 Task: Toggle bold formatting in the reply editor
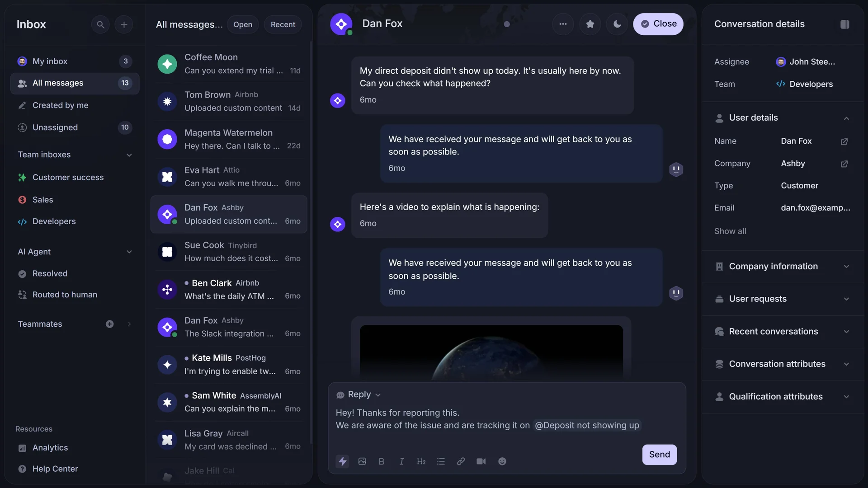pyautogui.click(x=382, y=461)
